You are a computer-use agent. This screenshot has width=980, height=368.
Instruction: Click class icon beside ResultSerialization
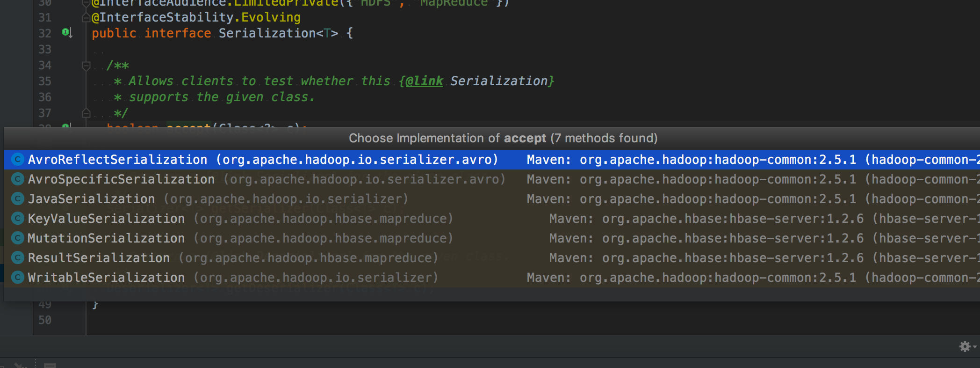point(18,258)
